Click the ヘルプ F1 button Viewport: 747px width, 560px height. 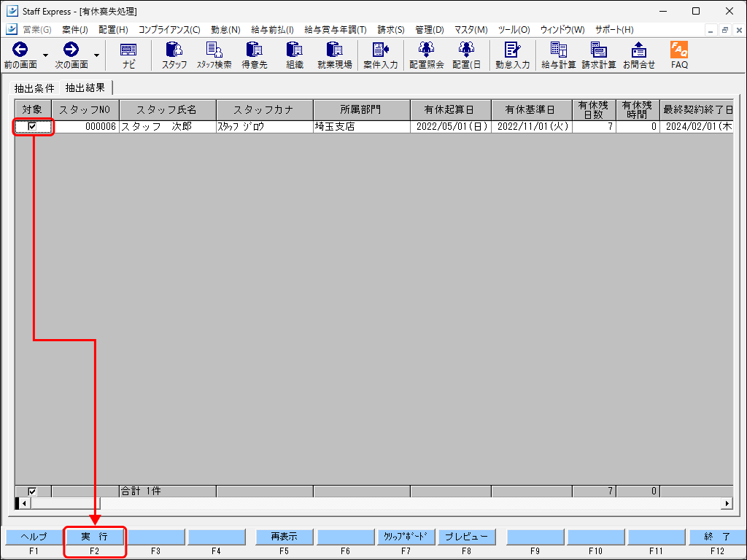coord(34,537)
